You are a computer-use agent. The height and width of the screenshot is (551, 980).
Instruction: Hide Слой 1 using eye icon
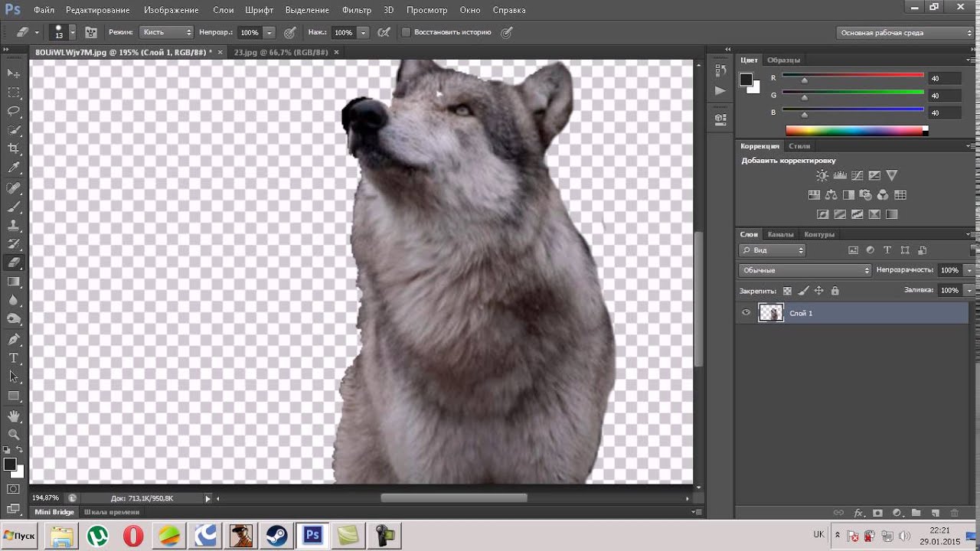point(746,312)
